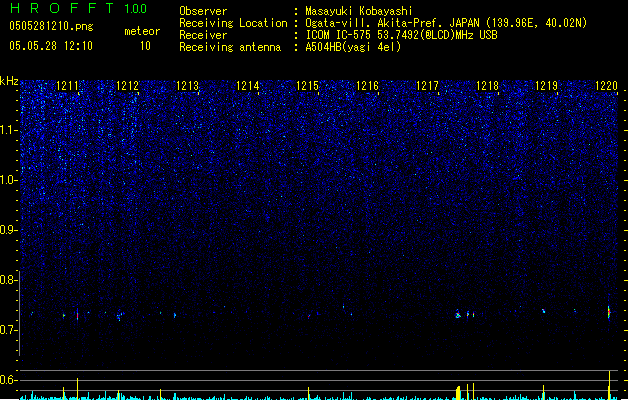Click the 0.7 kHz axis label
Viewport: 629px width, 400px height.
[x=9, y=330]
